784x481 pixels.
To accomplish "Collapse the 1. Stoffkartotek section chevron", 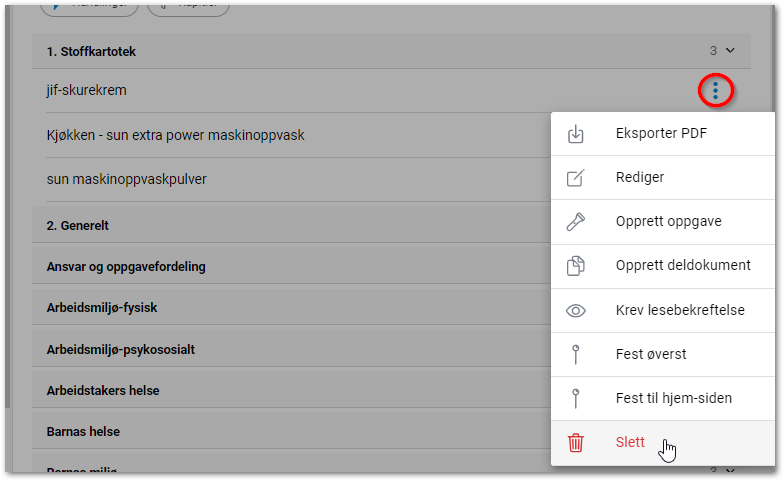I will [730, 50].
